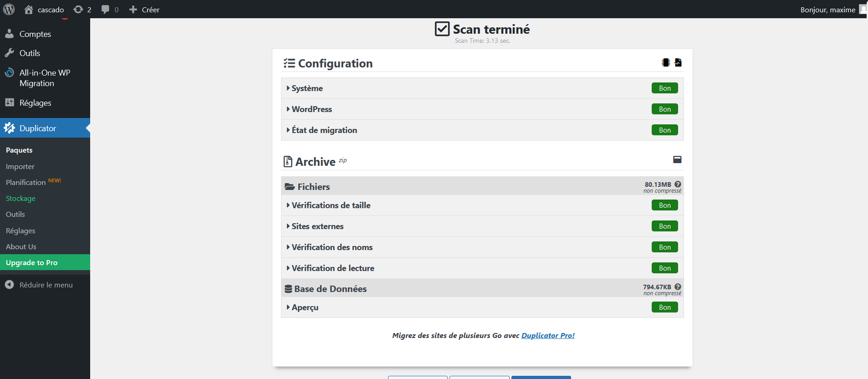Open the comments bubble showing 0
This screenshot has width=868, height=379.
110,10
